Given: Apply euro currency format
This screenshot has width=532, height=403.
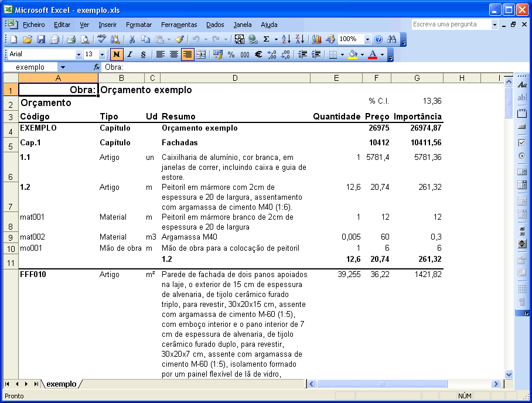Looking at the screenshot, I should tap(258, 54).
